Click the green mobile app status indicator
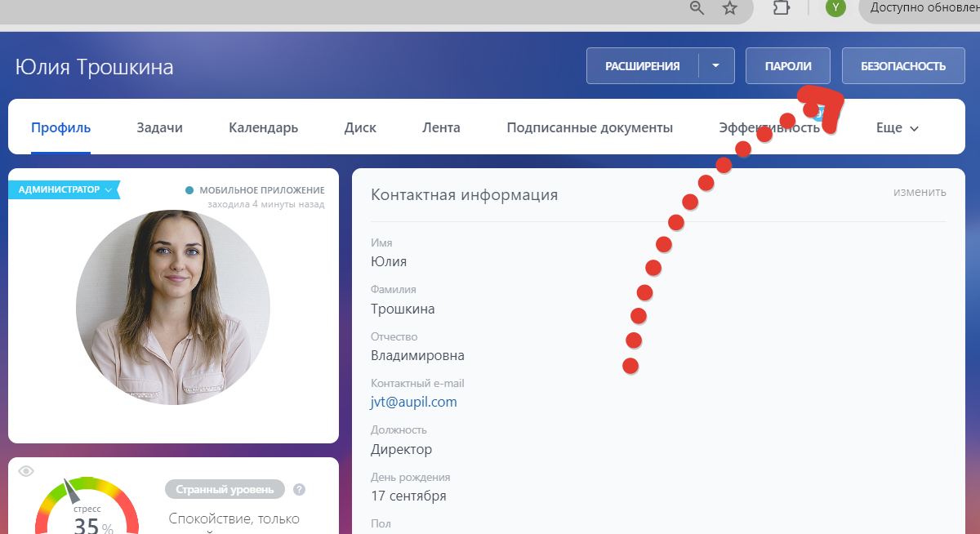 click(189, 189)
